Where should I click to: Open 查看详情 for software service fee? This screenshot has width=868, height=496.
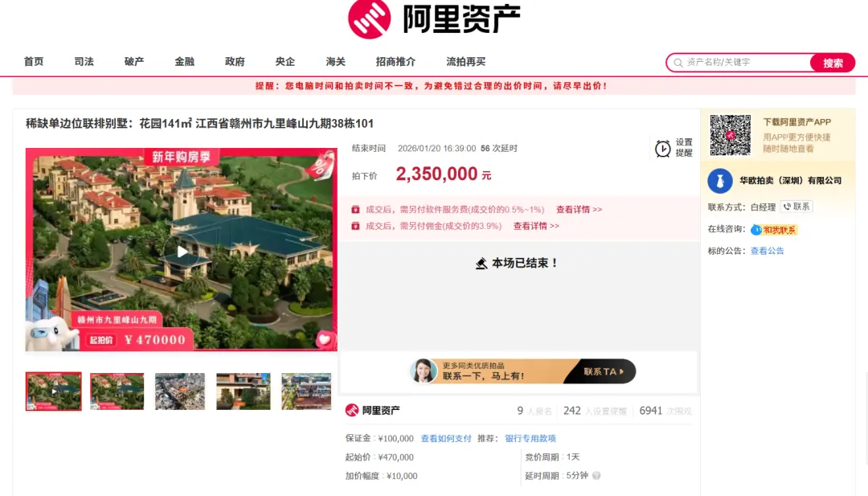tap(579, 210)
